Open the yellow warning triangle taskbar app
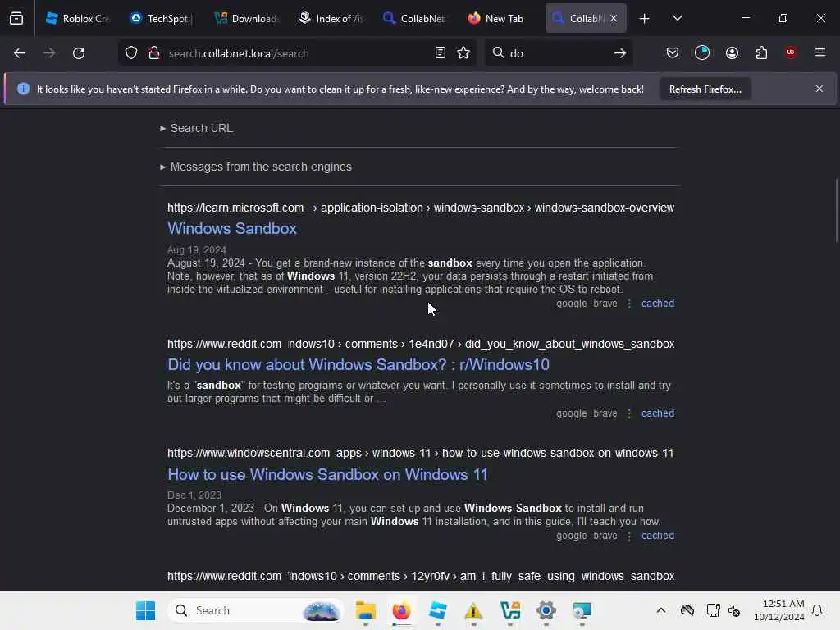Screen dimensions: 840x630 click(473, 610)
